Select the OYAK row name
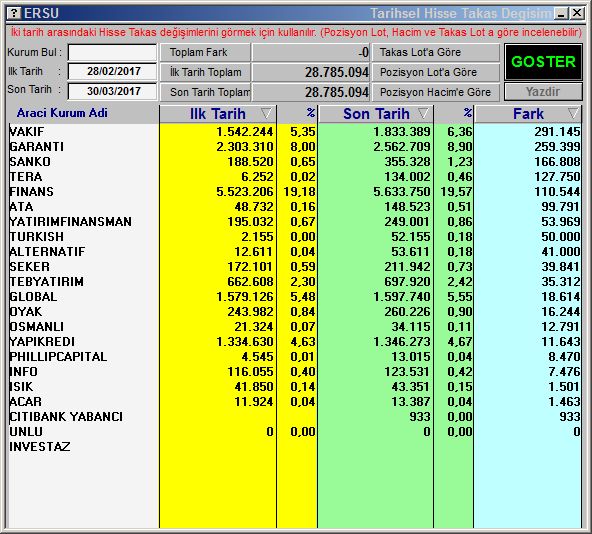 (26, 312)
